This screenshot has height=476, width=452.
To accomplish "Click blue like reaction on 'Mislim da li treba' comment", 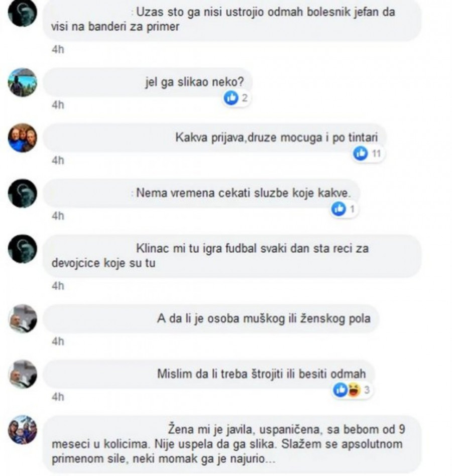I will pyautogui.click(x=340, y=390).
